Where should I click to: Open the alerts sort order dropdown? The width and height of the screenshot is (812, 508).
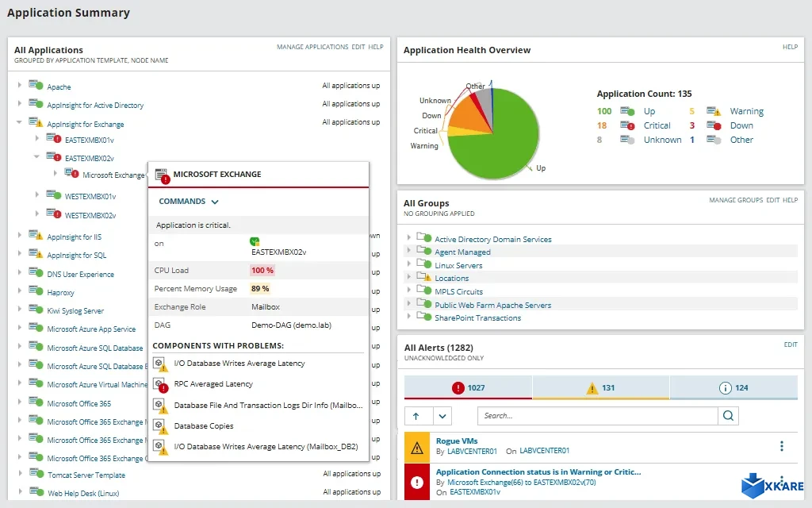pos(442,416)
